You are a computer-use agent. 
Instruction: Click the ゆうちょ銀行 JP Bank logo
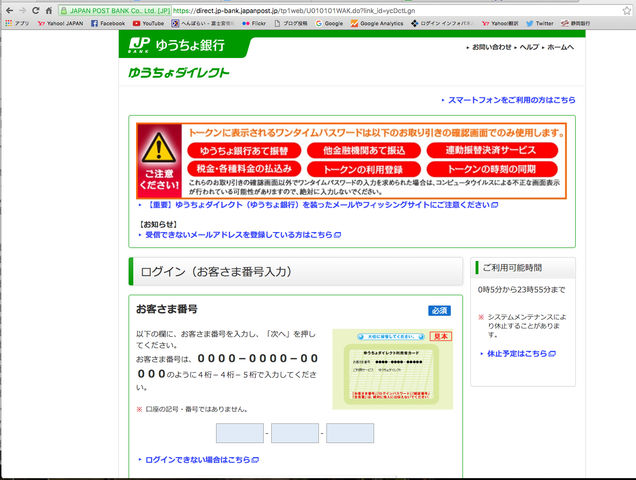177,45
